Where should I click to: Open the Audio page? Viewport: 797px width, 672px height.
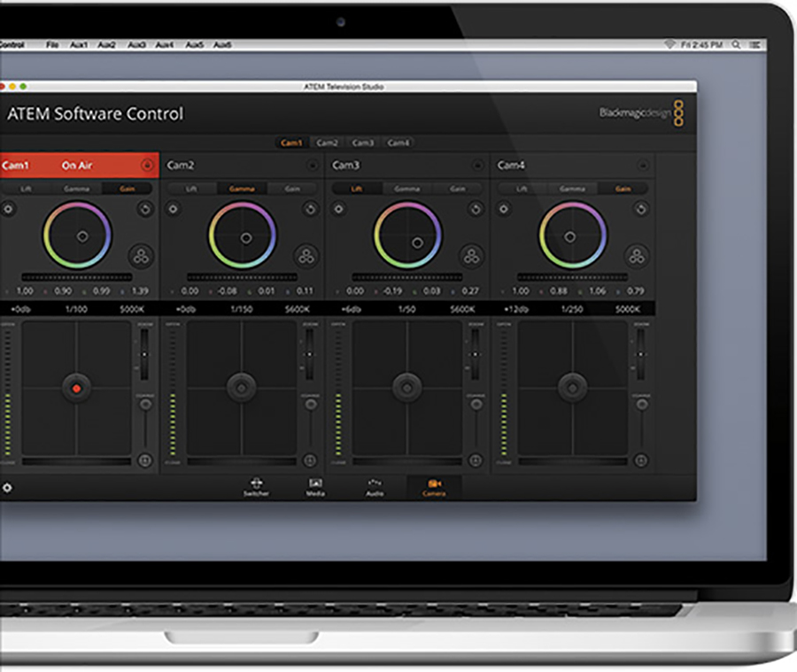(x=375, y=487)
